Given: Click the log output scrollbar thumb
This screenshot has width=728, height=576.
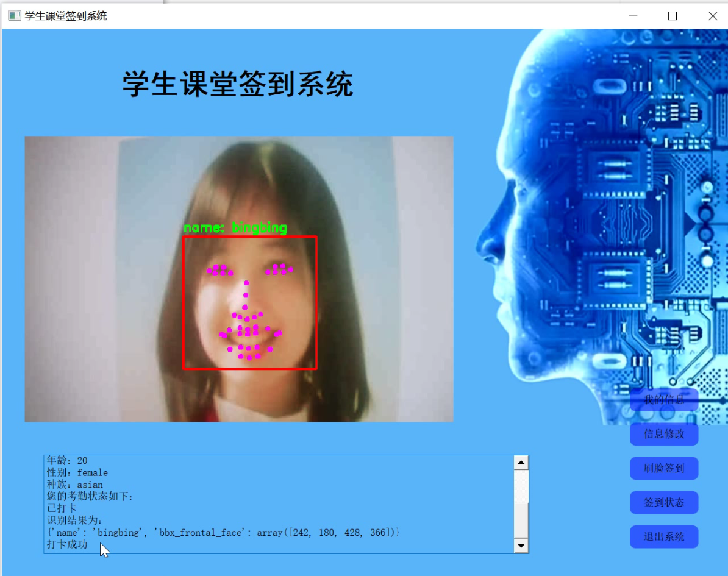Looking at the screenshot, I should 521,521.
